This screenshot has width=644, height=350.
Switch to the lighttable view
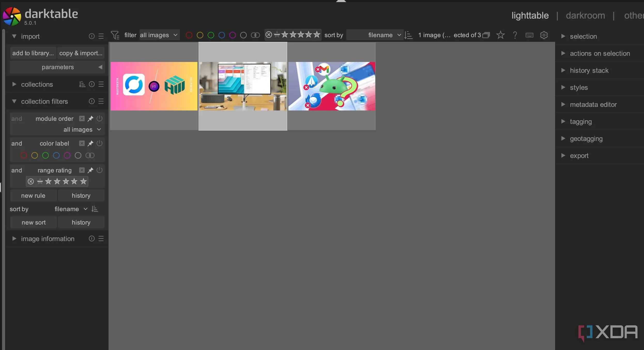pos(530,15)
